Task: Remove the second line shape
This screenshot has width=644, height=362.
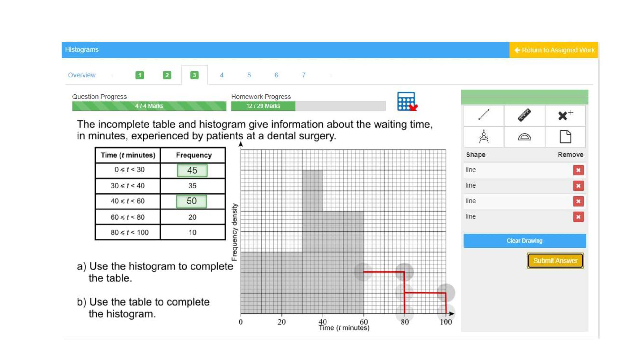Action: click(x=578, y=186)
